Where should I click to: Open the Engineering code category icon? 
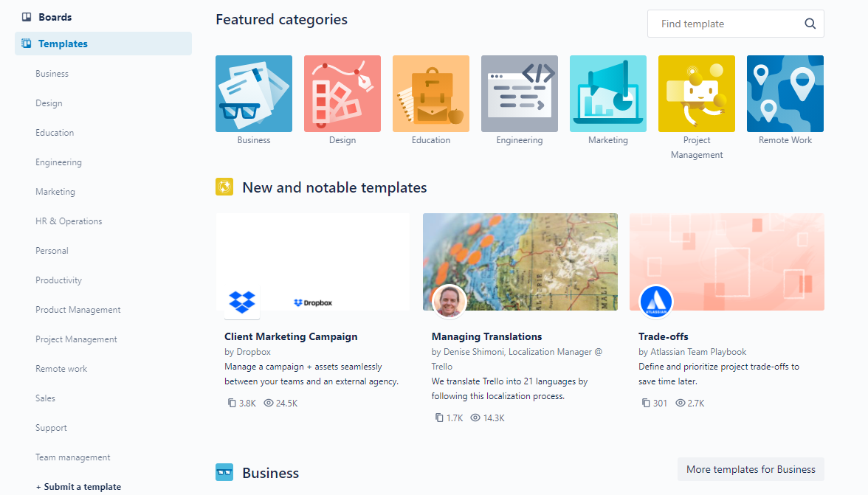tap(520, 94)
